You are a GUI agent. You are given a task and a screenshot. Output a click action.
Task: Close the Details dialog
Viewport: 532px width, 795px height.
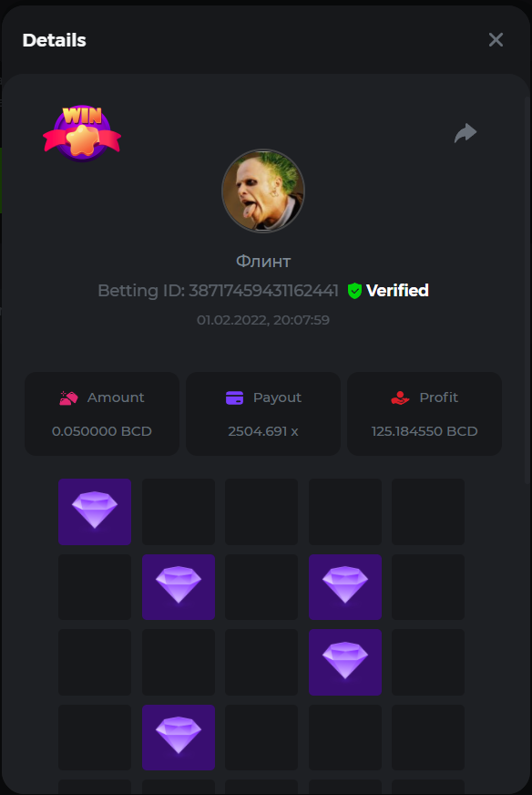tap(496, 39)
